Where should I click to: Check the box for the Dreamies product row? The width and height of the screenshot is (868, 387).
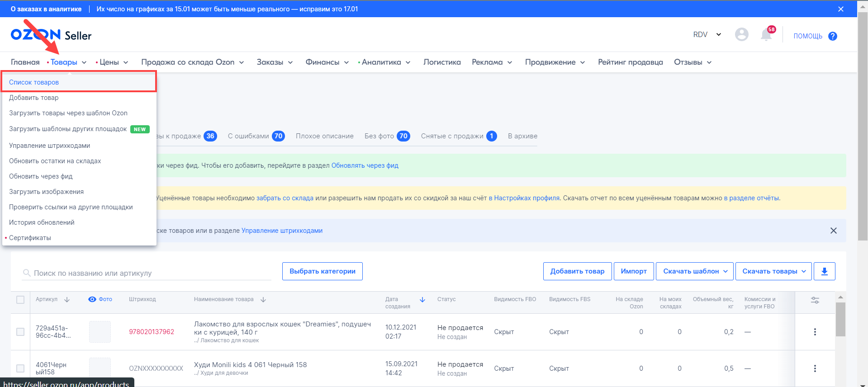coord(20,332)
